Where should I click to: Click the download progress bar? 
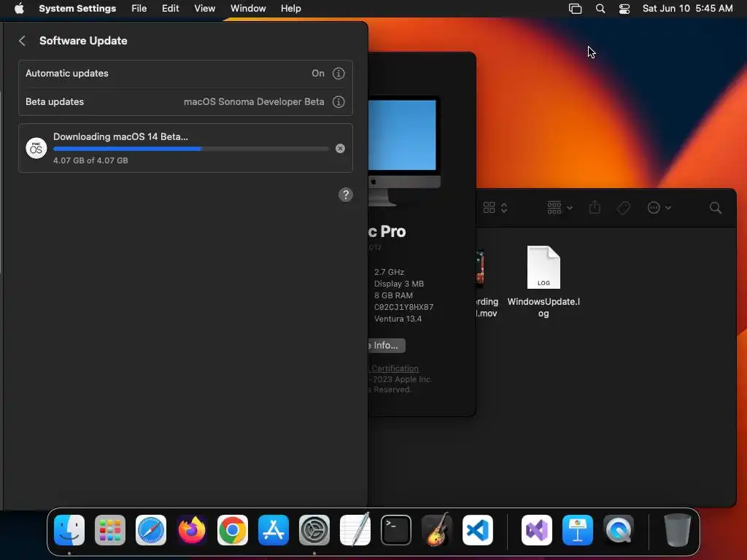click(x=191, y=149)
